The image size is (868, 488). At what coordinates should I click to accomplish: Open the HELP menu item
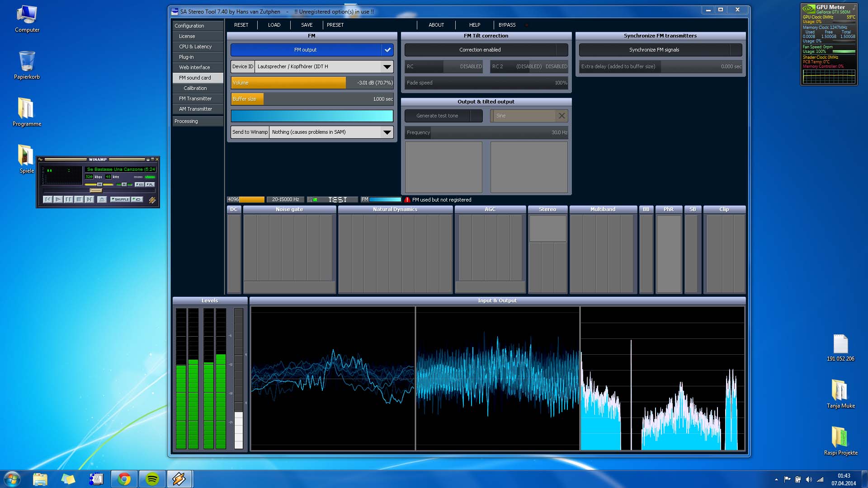point(475,25)
